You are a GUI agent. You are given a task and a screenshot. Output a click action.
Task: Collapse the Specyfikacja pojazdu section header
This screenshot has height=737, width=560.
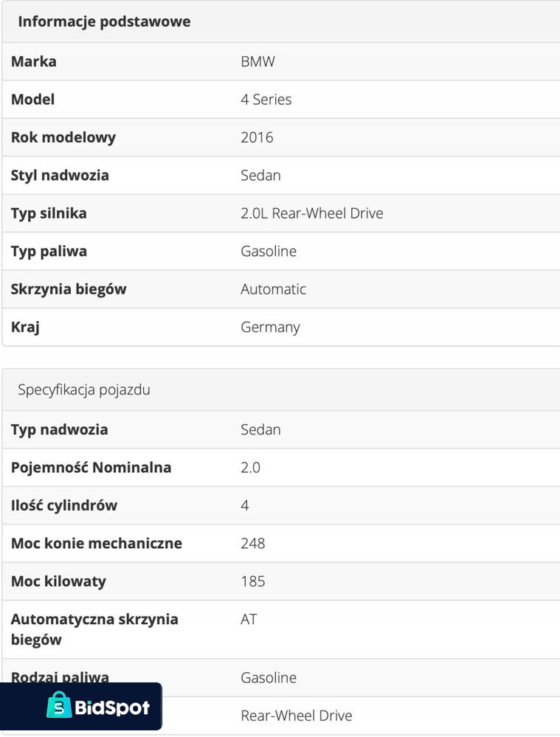point(84,390)
